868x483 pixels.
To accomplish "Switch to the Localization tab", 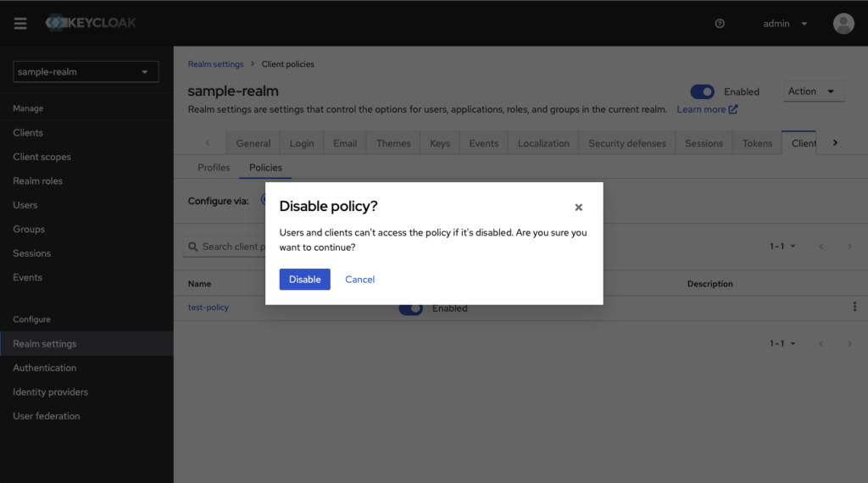I will pos(543,143).
